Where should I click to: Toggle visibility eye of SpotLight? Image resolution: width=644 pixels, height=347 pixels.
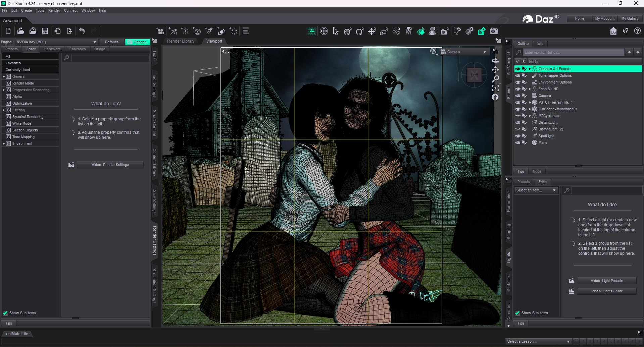[x=518, y=136]
